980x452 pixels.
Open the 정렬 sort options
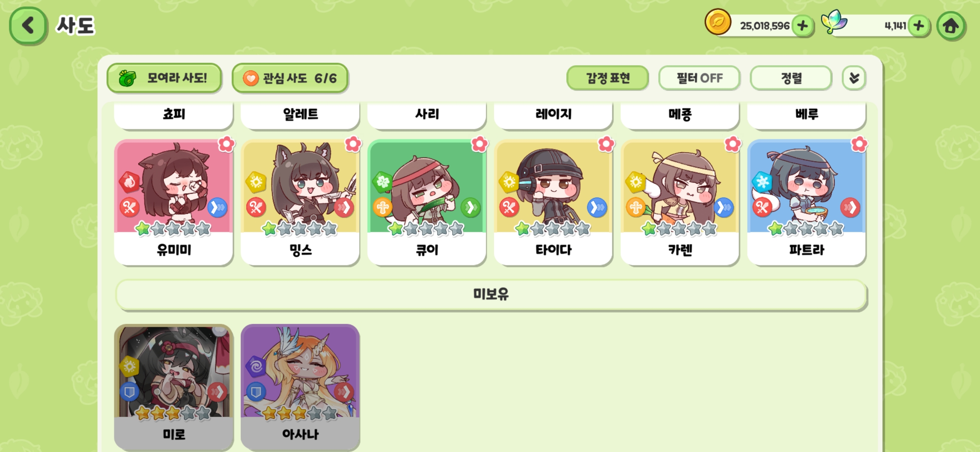[x=791, y=78]
